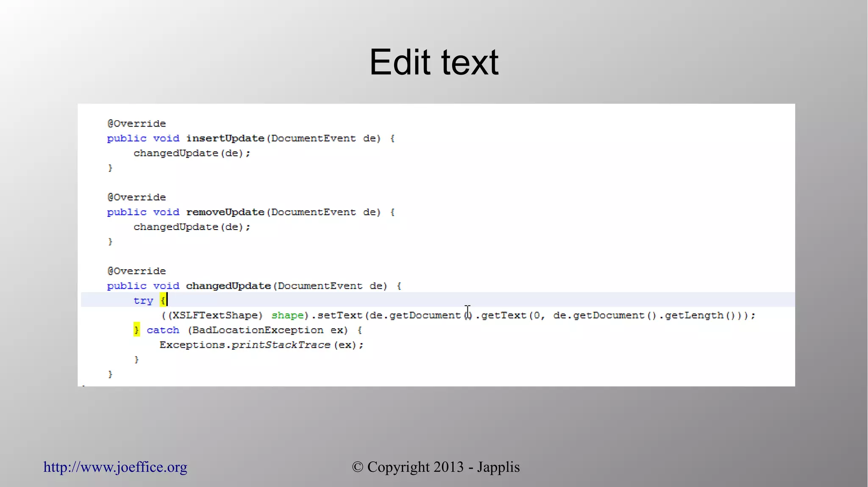Viewport: 868px width, 487px height.
Task: Click BadLocationException in the catch clause
Action: tap(257, 330)
